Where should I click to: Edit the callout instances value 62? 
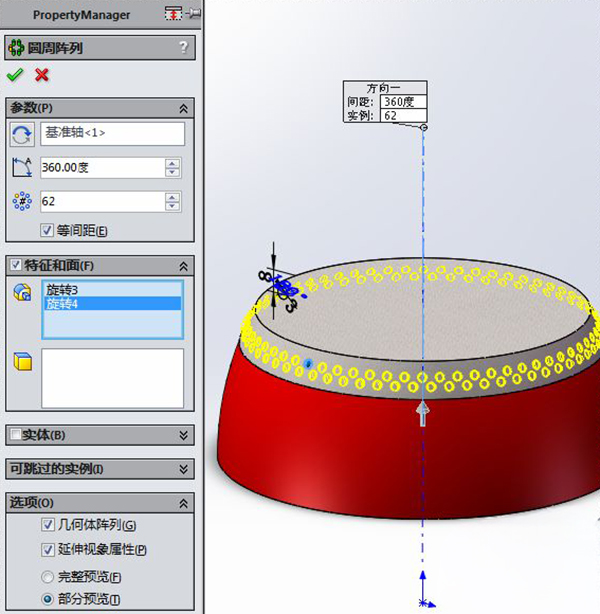click(403, 116)
